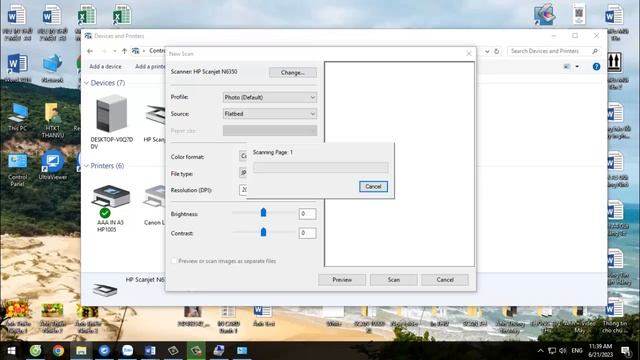Open the volume control in system tray
The height and width of the screenshot is (360, 640).
[x=563, y=351]
